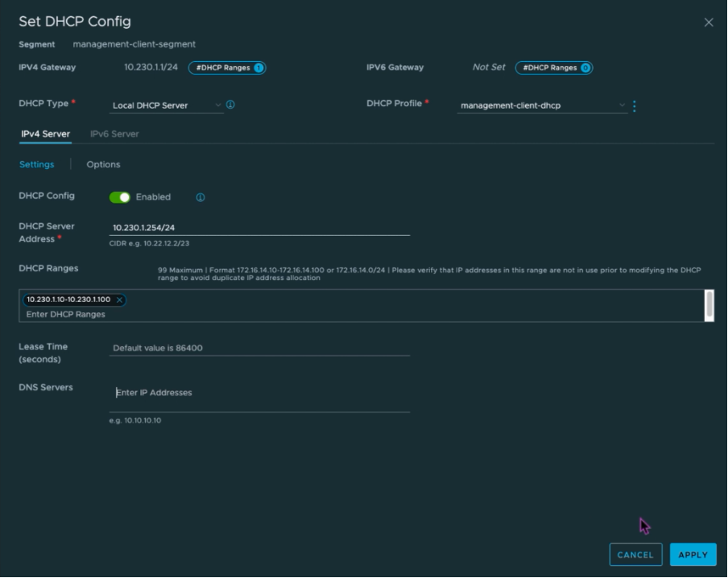Screen dimensions: 728x578
Task: Click the CANCEL button
Action: (635, 555)
